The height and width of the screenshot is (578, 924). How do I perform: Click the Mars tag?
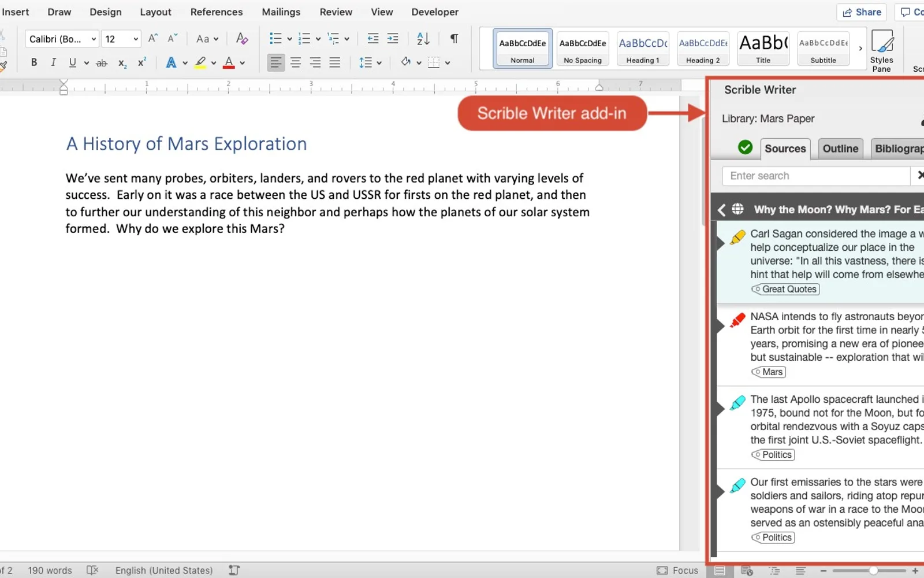click(768, 372)
